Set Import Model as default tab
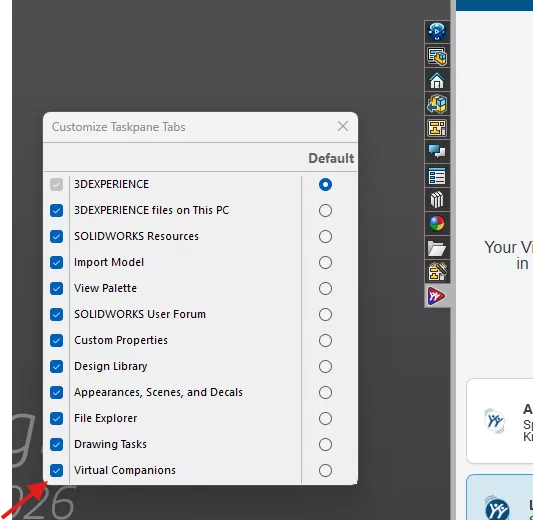 pyautogui.click(x=325, y=262)
